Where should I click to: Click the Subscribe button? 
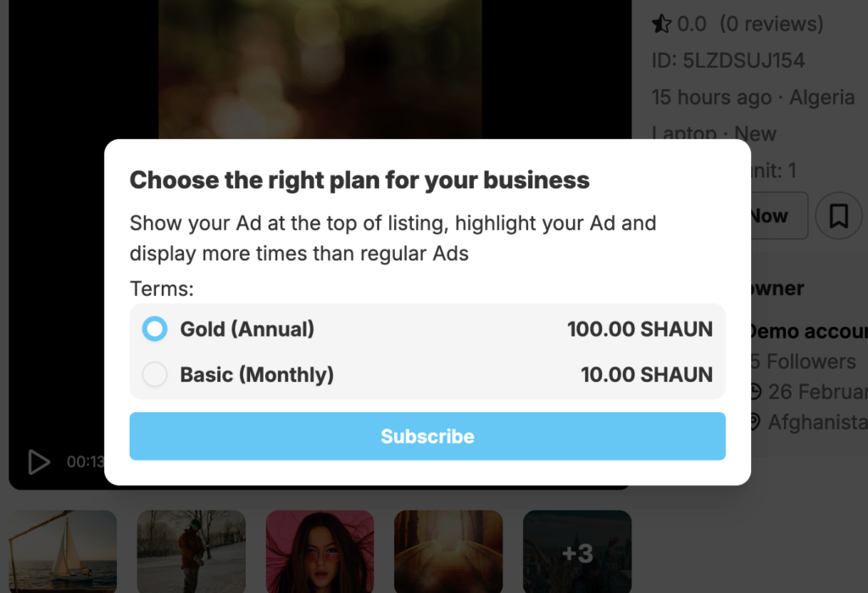click(427, 436)
